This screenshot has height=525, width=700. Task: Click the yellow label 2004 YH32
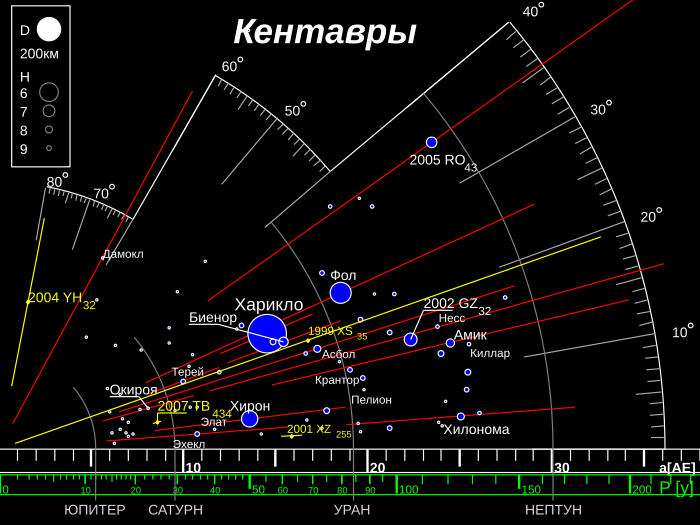(62, 300)
